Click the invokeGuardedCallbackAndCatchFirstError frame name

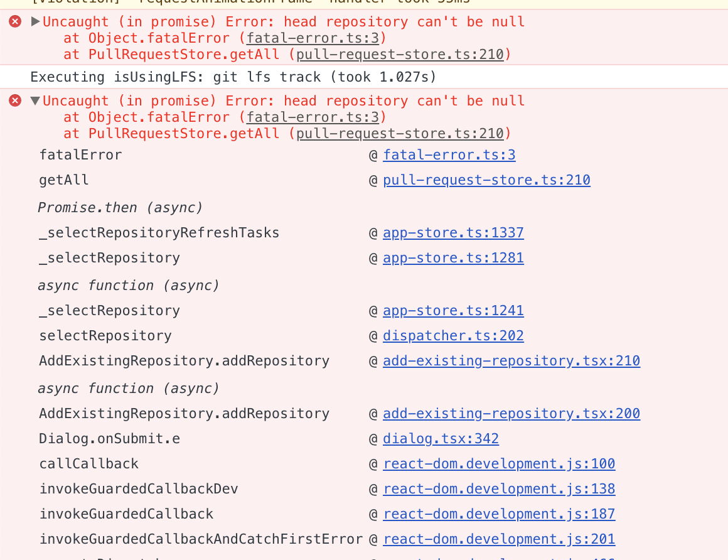coord(201,539)
